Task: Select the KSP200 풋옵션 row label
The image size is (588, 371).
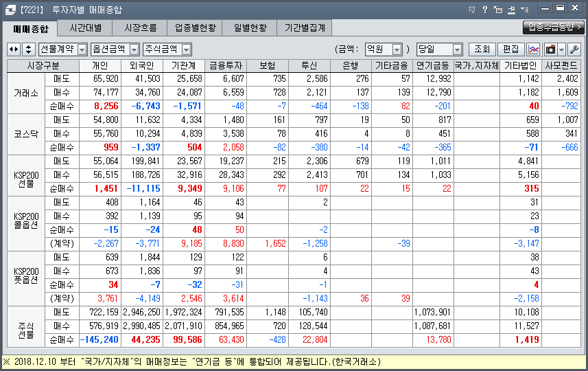Action: pos(26,278)
